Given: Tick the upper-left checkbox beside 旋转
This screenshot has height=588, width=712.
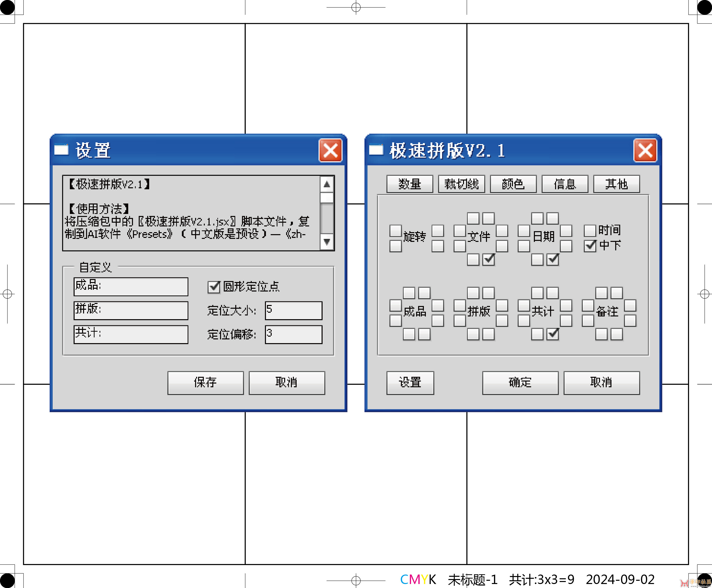Looking at the screenshot, I should pos(395,231).
